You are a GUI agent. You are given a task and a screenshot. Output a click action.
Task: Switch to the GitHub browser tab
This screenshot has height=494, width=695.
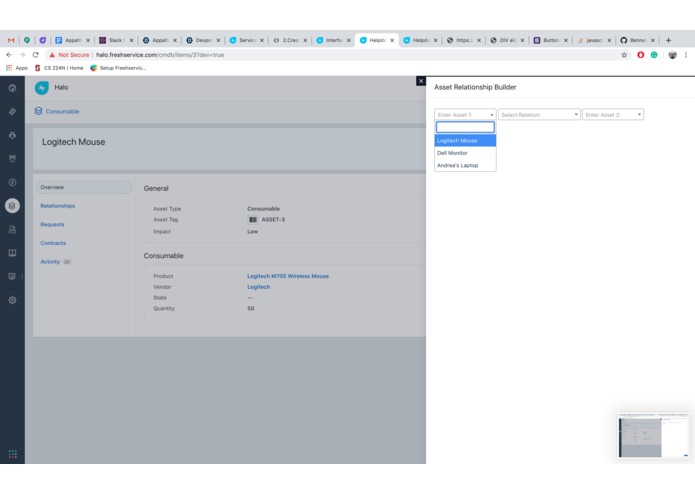tap(637, 40)
